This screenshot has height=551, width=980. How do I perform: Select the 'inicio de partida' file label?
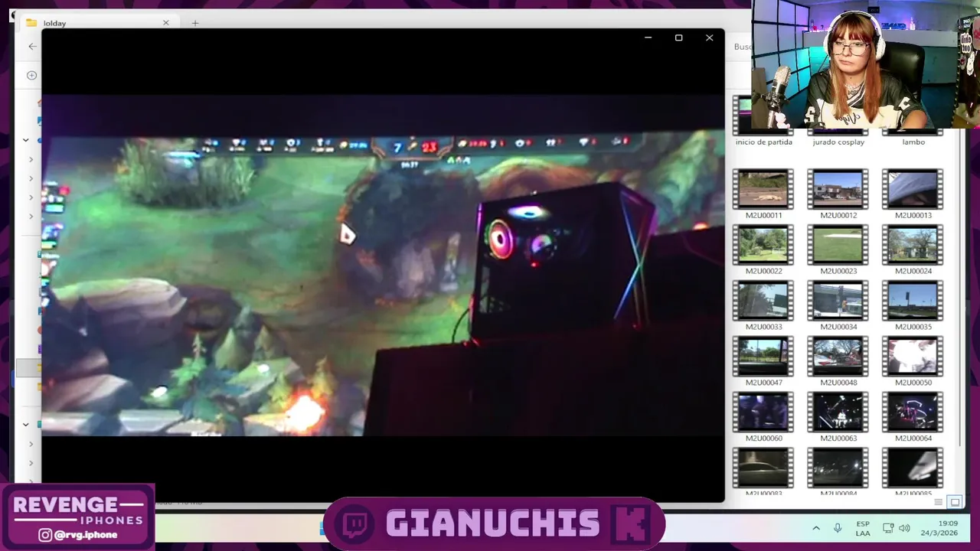[763, 142]
